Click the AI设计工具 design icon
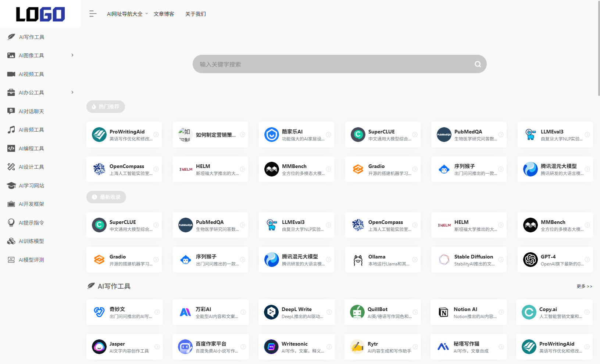Image resolution: width=600 pixels, height=364 pixels. (11, 167)
